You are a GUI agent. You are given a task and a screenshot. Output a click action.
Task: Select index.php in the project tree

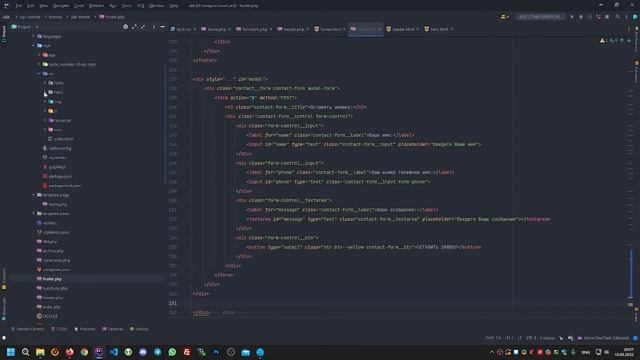(49, 307)
